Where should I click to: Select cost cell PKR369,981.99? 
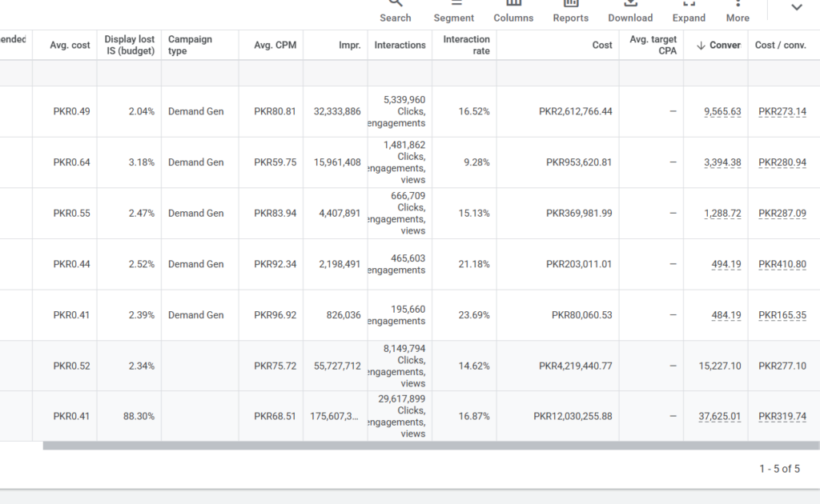(579, 213)
